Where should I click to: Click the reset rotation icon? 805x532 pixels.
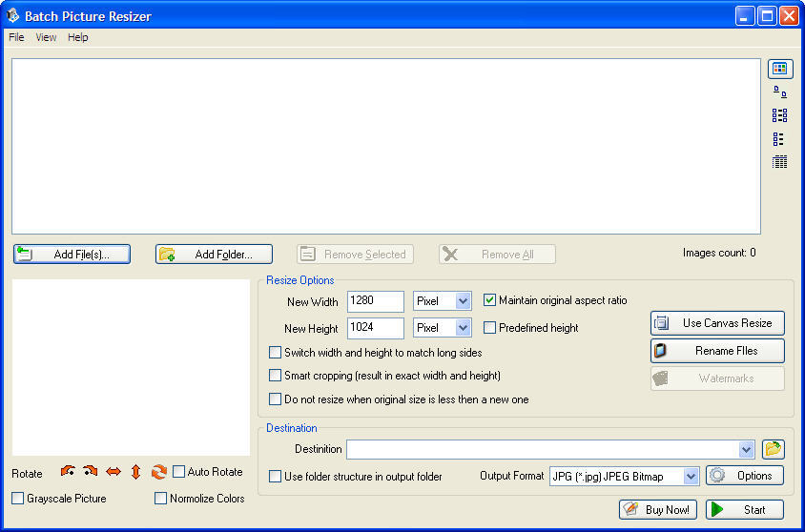158,472
